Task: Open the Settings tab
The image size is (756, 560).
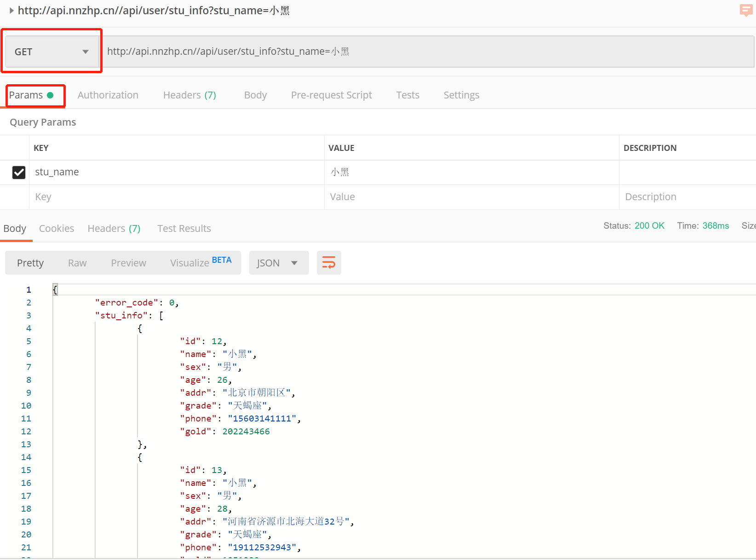Action: tap(461, 95)
